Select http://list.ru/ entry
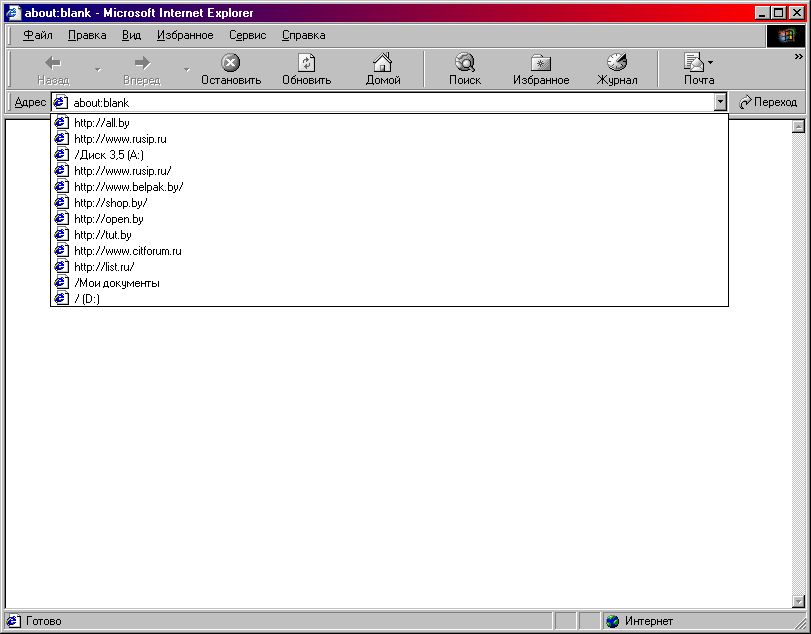Image resolution: width=811 pixels, height=634 pixels. click(x=389, y=267)
